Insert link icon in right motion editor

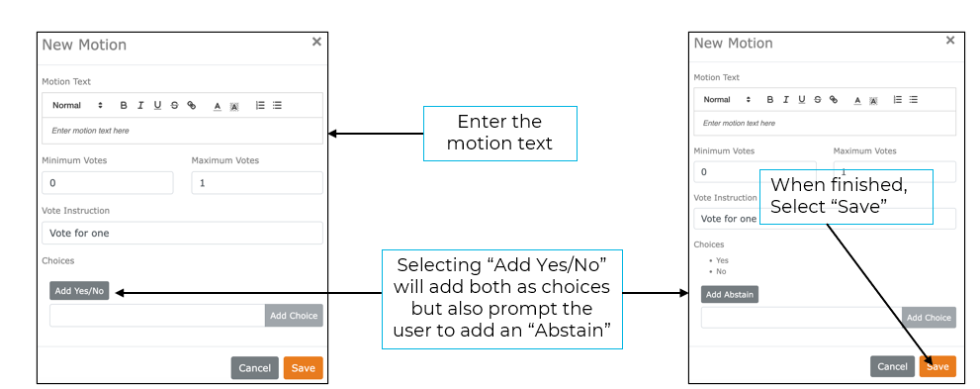pos(834,99)
